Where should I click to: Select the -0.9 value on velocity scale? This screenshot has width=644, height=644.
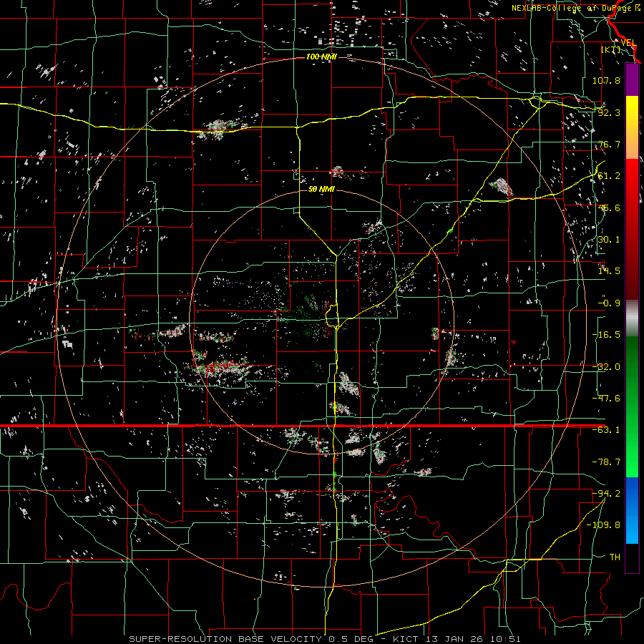609,303
